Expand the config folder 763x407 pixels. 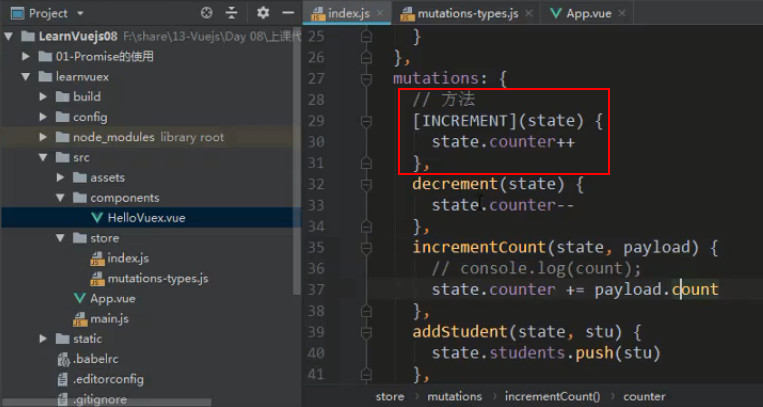[43, 117]
